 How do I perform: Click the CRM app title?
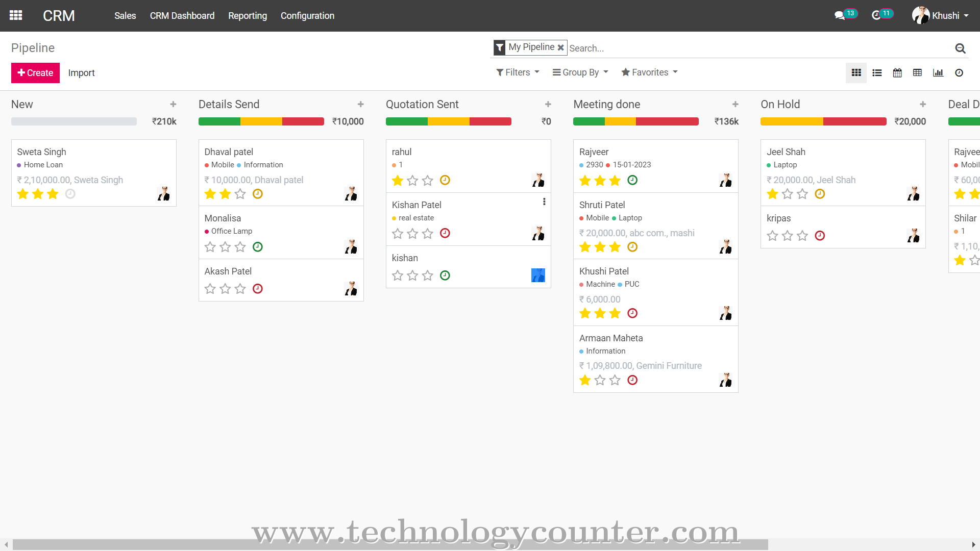coord(59,16)
